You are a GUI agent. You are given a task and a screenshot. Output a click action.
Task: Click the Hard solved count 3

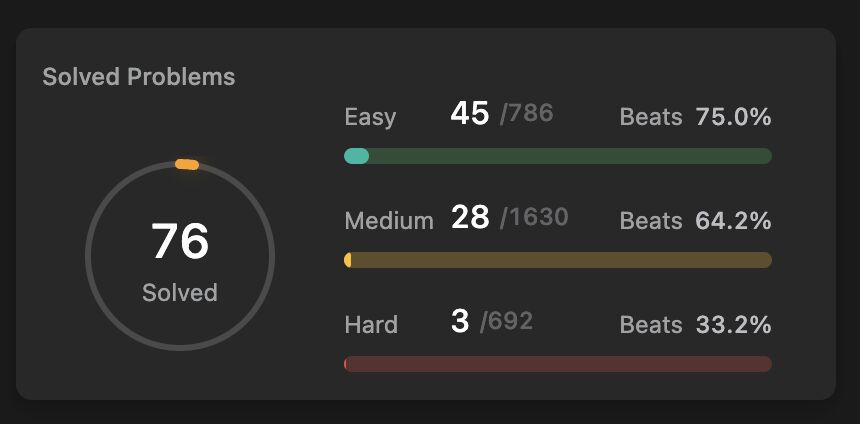point(460,321)
